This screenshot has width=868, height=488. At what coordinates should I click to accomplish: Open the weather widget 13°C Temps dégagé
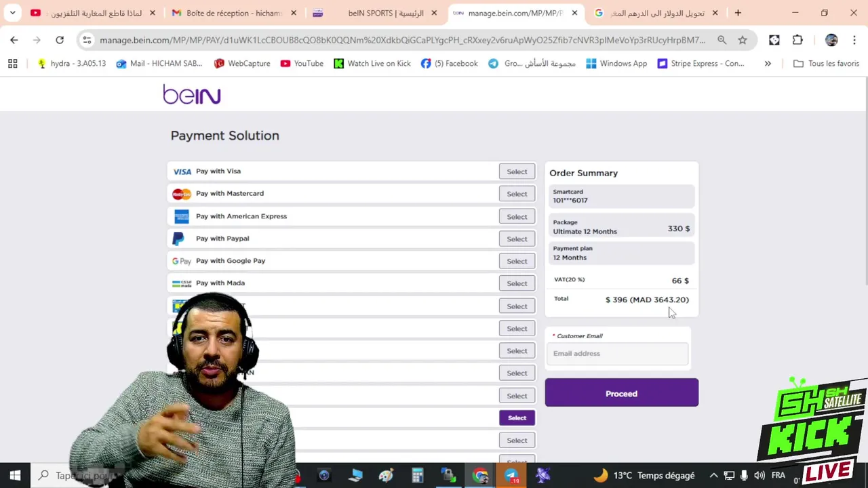click(x=644, y=475)
